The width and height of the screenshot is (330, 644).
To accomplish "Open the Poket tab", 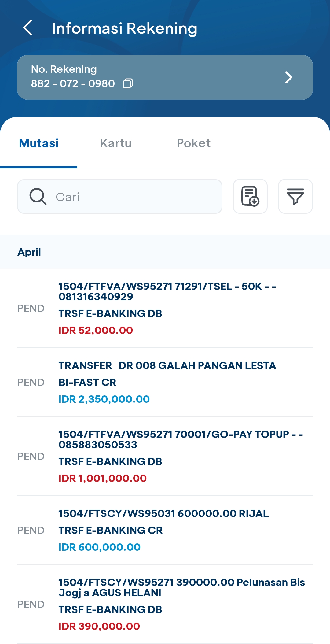I will pos(193,143).
